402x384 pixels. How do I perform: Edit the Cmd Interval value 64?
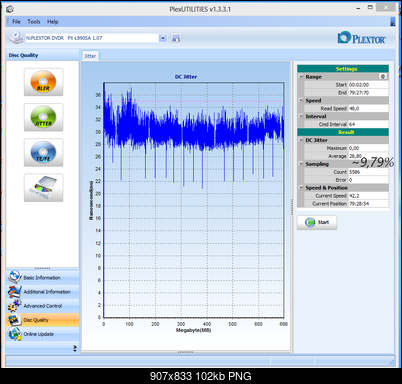368,124
